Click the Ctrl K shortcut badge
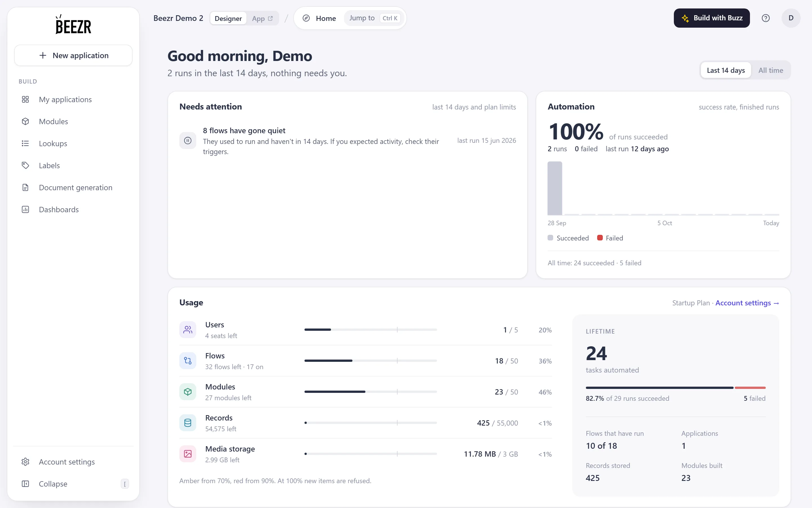 click(x=390, y=18)
